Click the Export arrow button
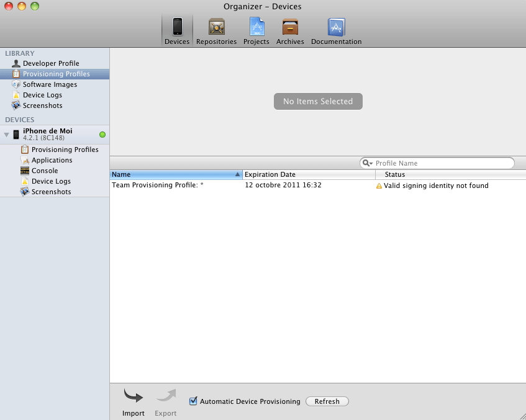 [166, 402]
